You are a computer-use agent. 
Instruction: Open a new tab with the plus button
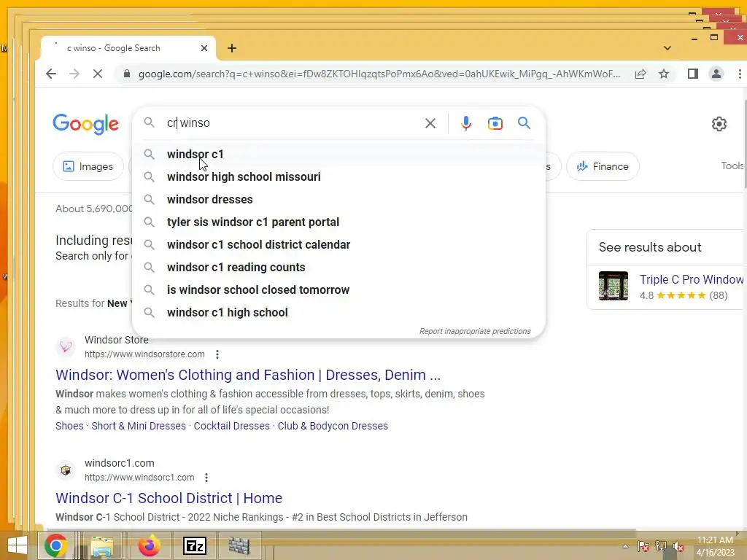click(x=232, y=48)
